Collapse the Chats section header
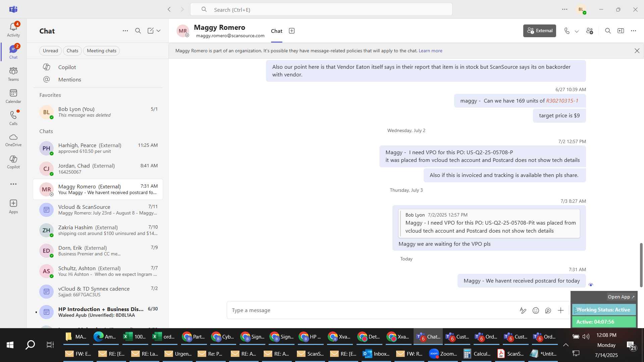The image size is (644, 362). 46,131
